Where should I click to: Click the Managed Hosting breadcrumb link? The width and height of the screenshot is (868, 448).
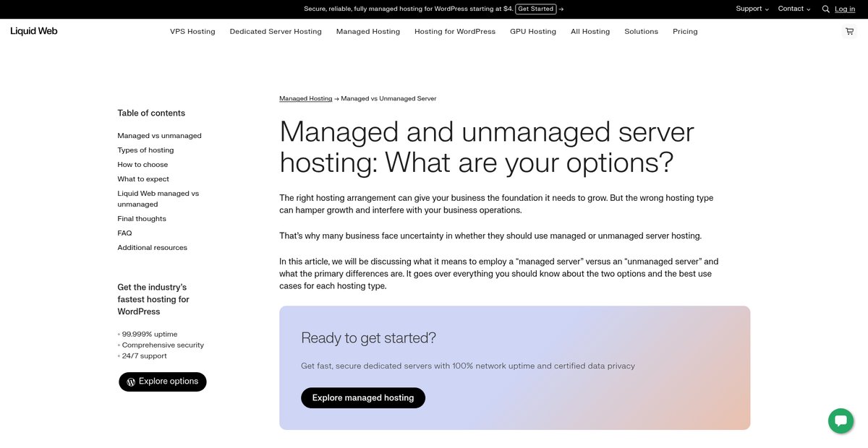point(306,98)
